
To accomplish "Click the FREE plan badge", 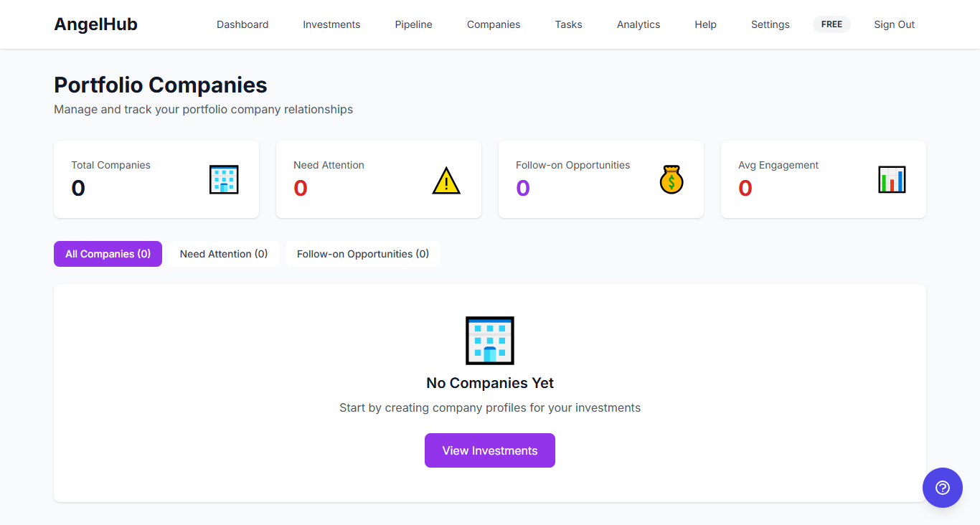I will click(831, 24).
